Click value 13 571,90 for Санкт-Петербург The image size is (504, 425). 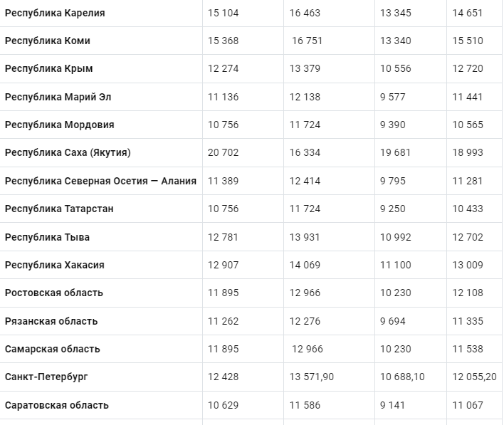312,377
